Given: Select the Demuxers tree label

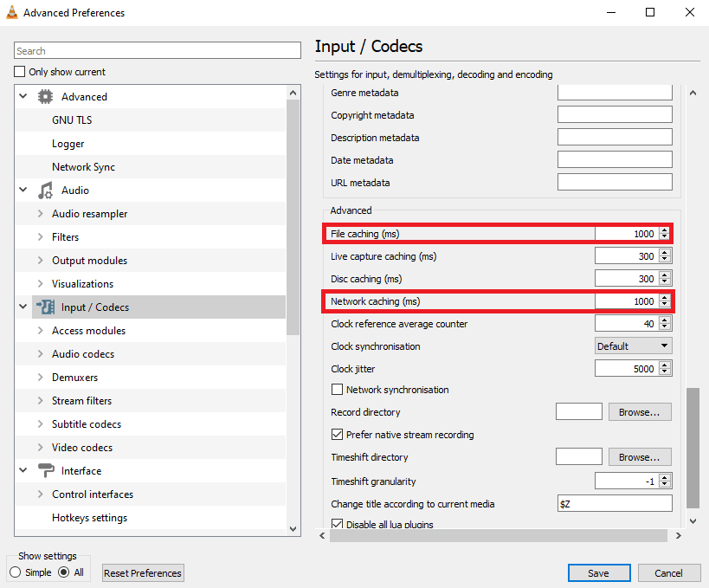Looking at the screenshot, I should click(x=74, y=378).
